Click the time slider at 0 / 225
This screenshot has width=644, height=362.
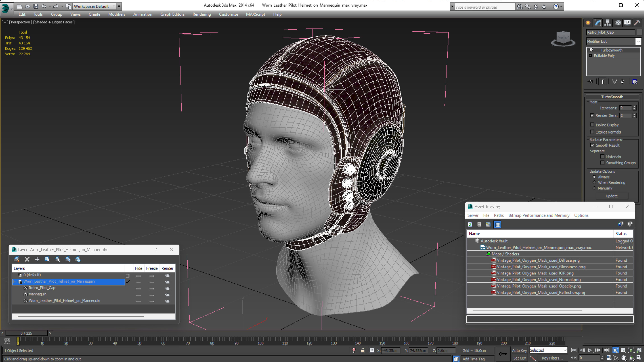[26, 333]
